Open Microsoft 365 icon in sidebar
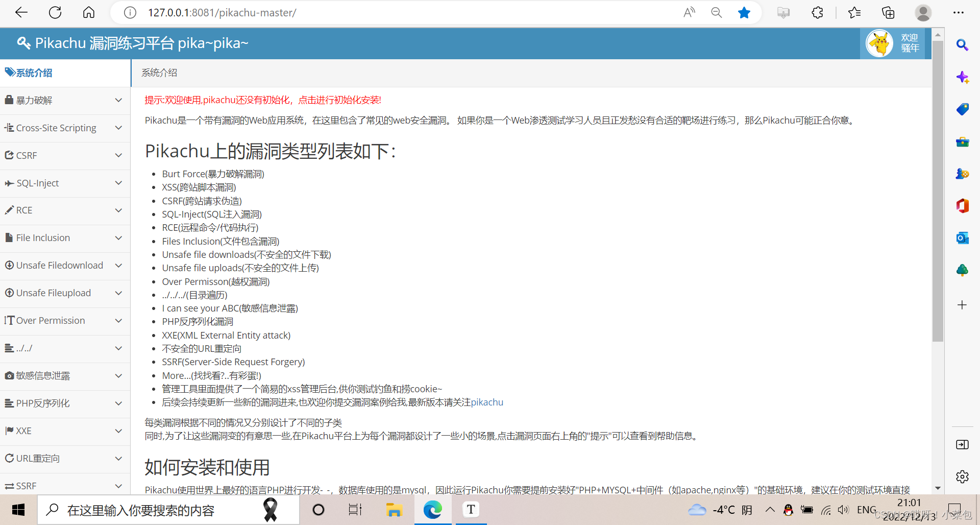The image size is (980, 525). tap(962, 206)
